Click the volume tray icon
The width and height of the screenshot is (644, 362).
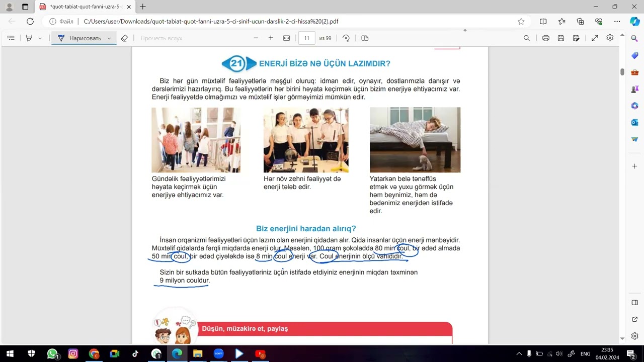pyautogui.click(x=559, y=354)
